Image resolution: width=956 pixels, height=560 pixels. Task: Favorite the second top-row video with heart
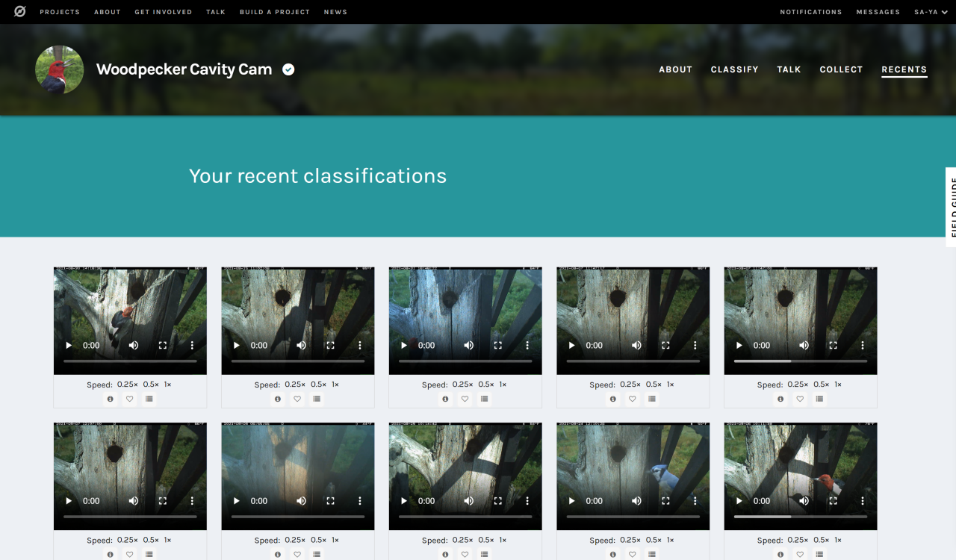pos(297,399)
